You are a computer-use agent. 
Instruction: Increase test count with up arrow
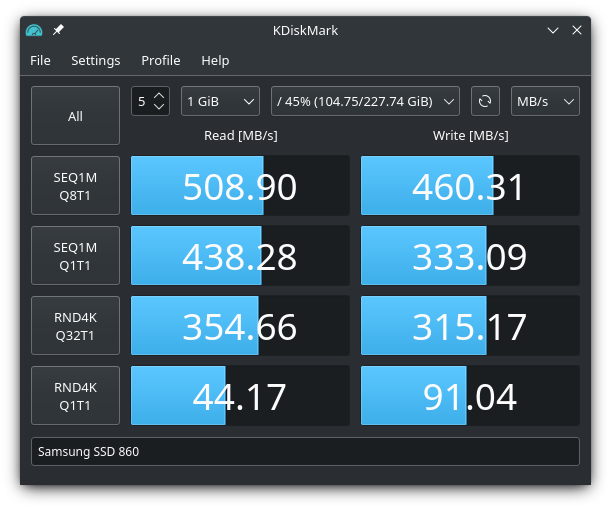[x=159, y=95]
